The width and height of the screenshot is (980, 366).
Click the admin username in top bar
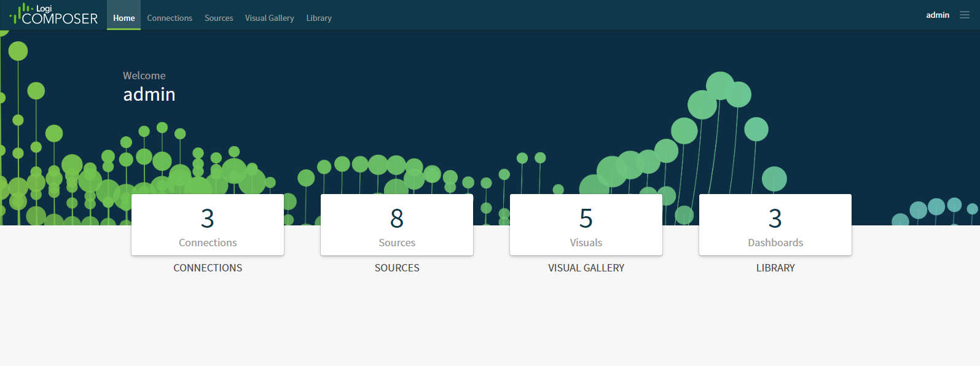(938, 15)
